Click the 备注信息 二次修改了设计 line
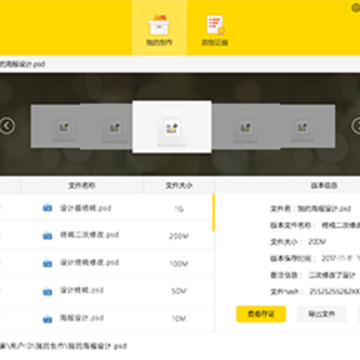The height and width of the screenshot is (360, 360). tap(314, 275)
